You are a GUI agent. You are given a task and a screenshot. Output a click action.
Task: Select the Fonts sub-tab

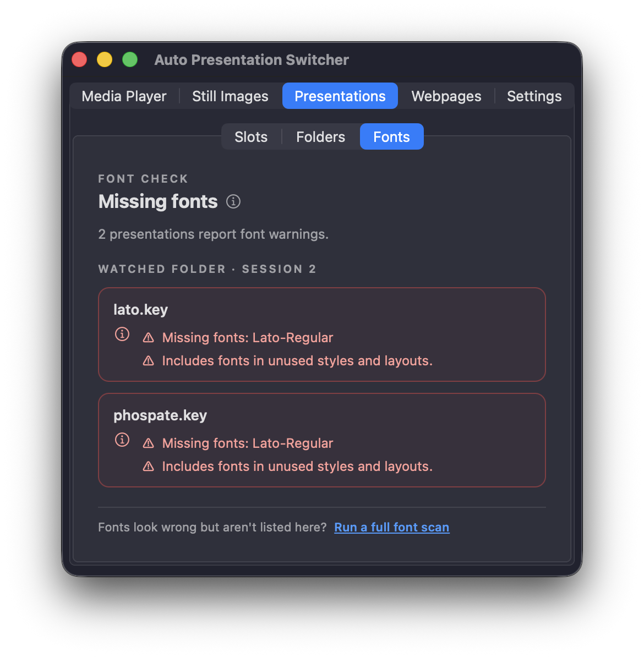392,137
